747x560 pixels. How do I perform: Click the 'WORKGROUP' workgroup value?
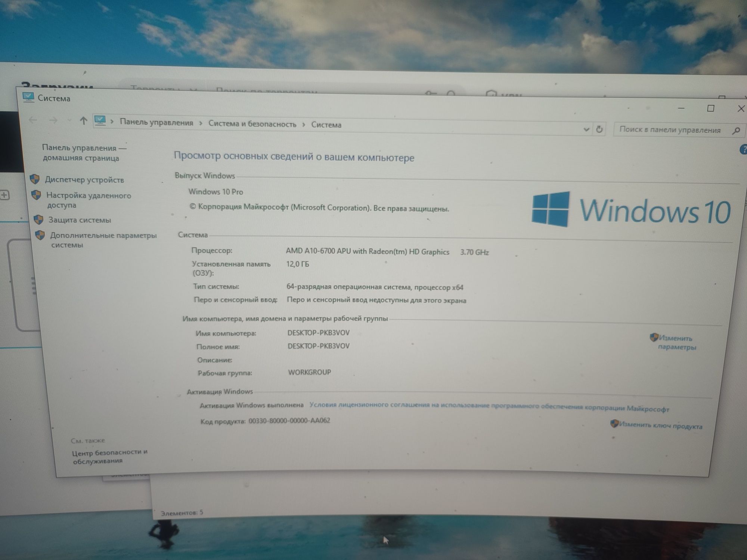pos(310,372)
